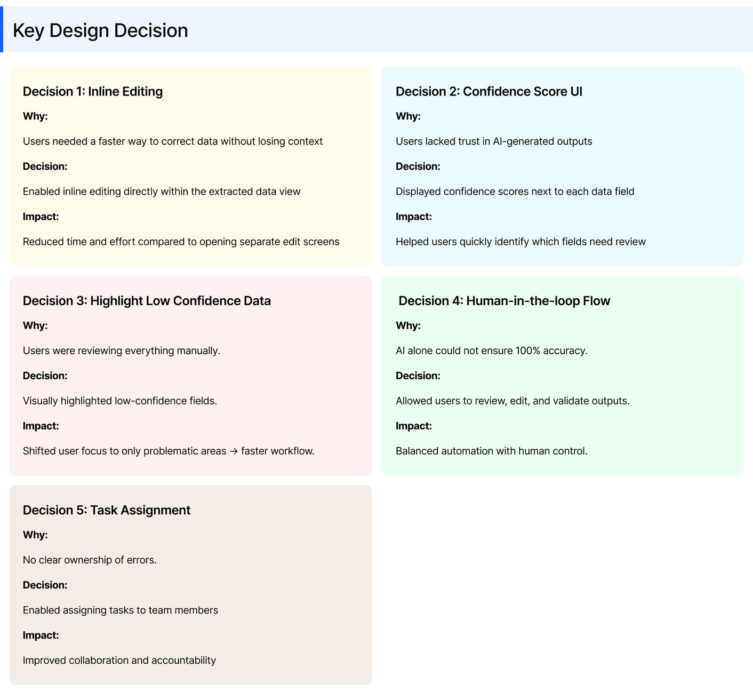The height and width of the screenshot is (700, 753).
Task: Select the review, edit, and validate outputs line
Action: pos(513,401)
